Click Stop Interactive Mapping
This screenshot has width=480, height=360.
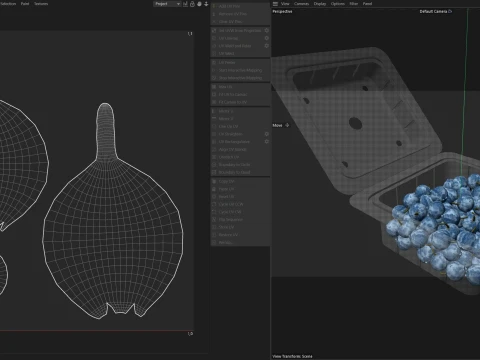pos(240,78)
